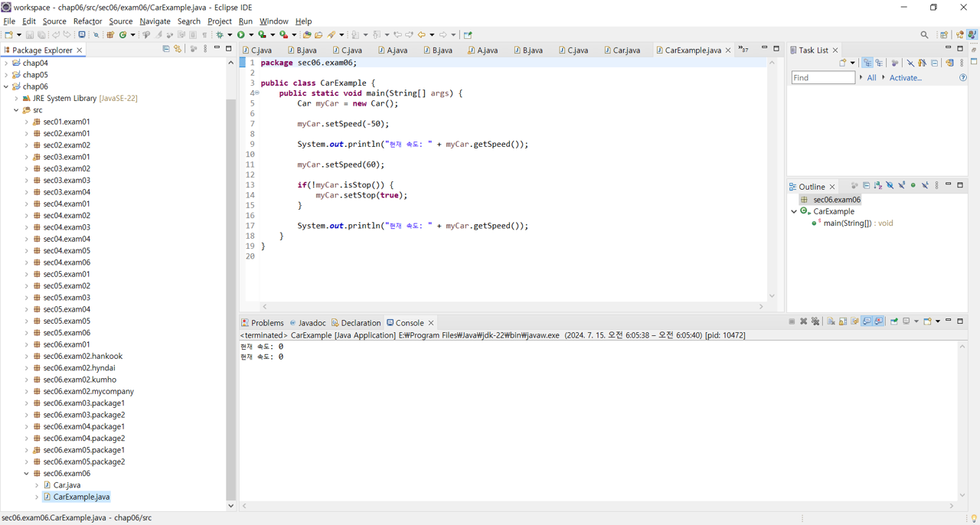The width and height of the screenshot is (980, 525).
Task: Click Remove All Terminated Launches in Console
Action: tap(815, 321)
